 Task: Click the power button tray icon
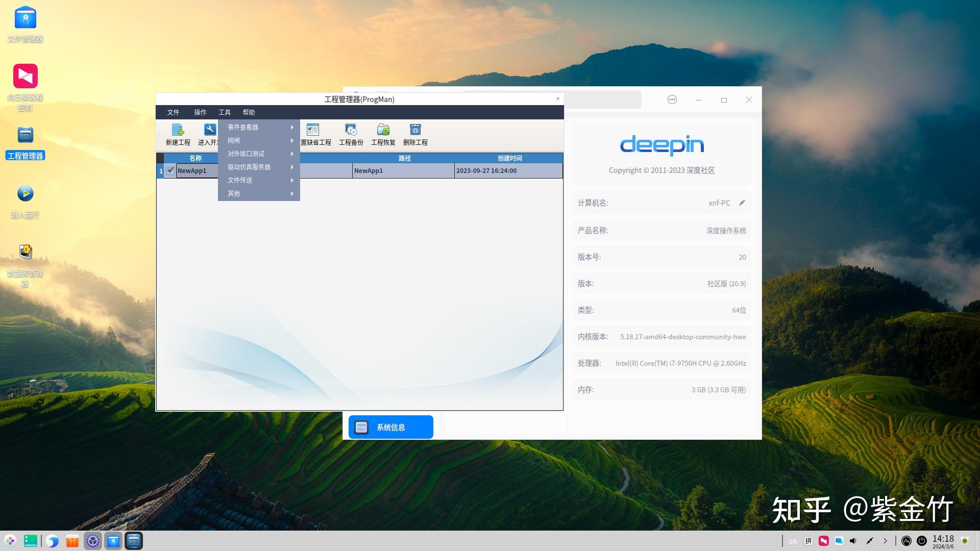tap(922, 541)
